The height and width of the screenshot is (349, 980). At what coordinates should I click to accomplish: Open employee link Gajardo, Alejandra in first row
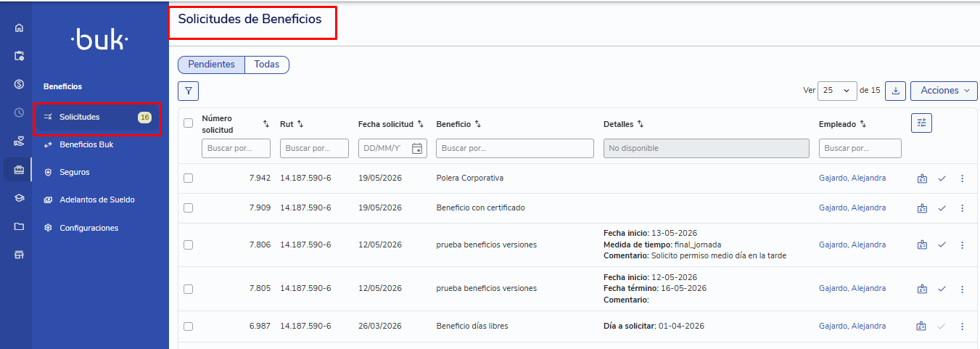(852, 178)
